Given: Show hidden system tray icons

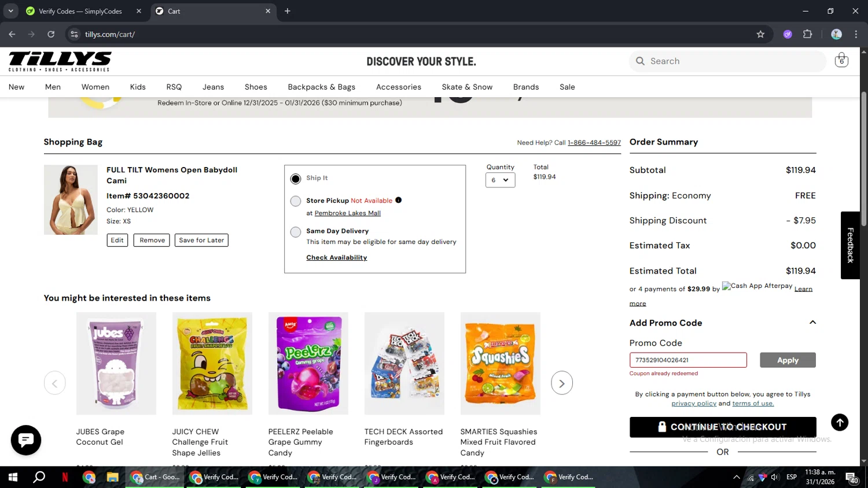Looking at the screenshot, I should [x=737, y=477].
